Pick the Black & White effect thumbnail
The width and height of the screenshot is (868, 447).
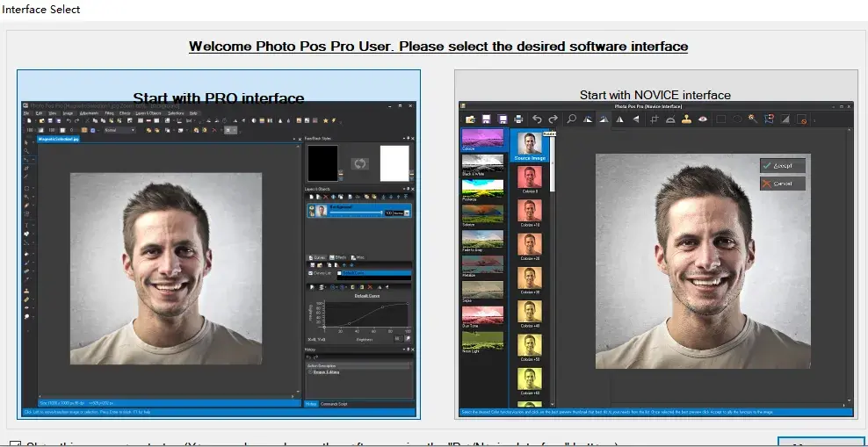tap(482, 165)
